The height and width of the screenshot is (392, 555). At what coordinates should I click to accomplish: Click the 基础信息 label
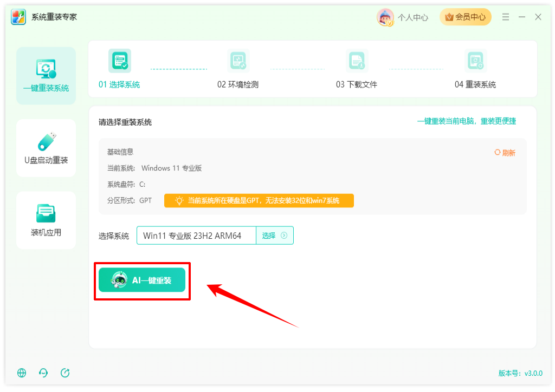point(120,152)
